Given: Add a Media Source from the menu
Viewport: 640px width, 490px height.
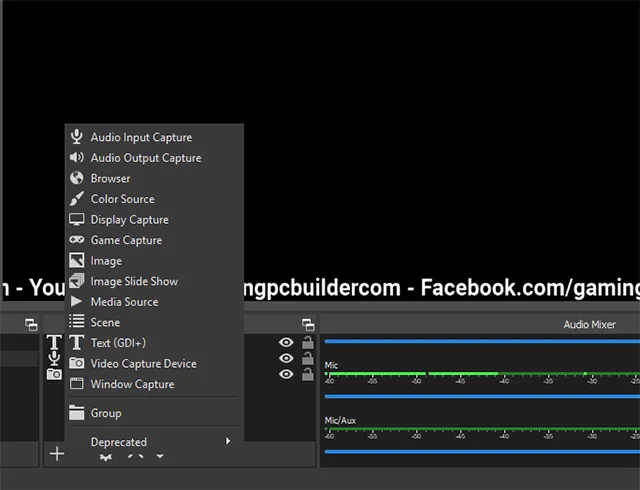Looking at the screenshot, I should 154,302.
